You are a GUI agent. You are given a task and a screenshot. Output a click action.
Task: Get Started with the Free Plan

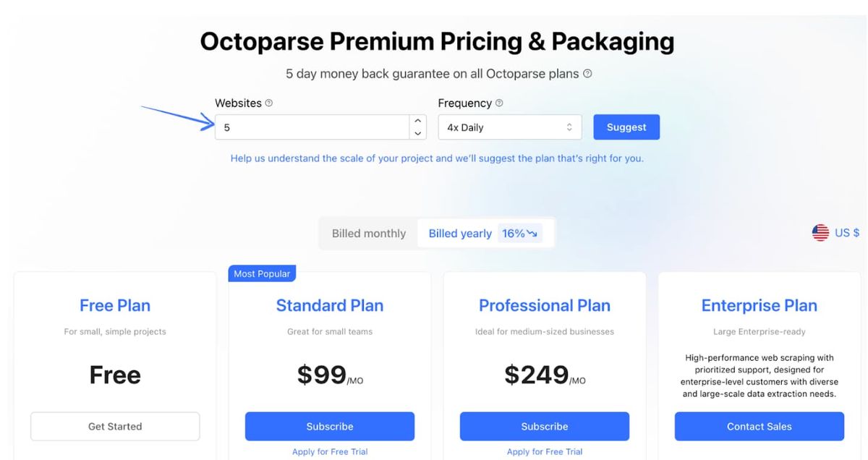(x=114, y=426)
